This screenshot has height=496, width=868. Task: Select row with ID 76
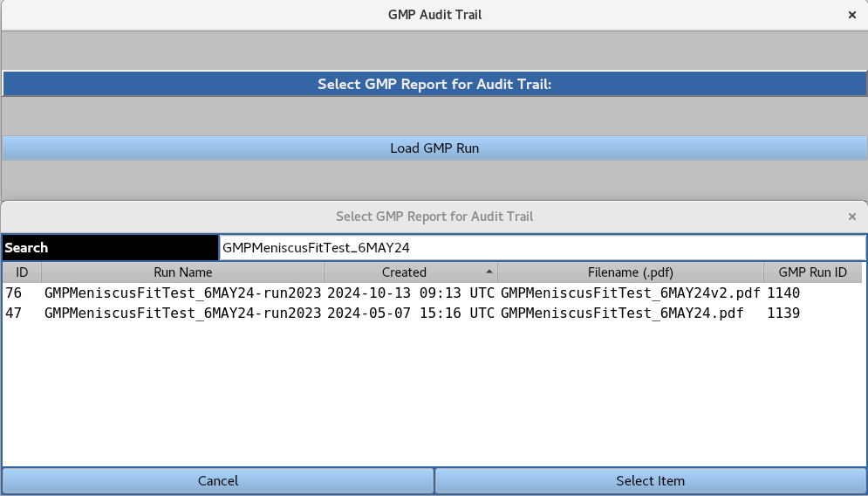point(432,293)
